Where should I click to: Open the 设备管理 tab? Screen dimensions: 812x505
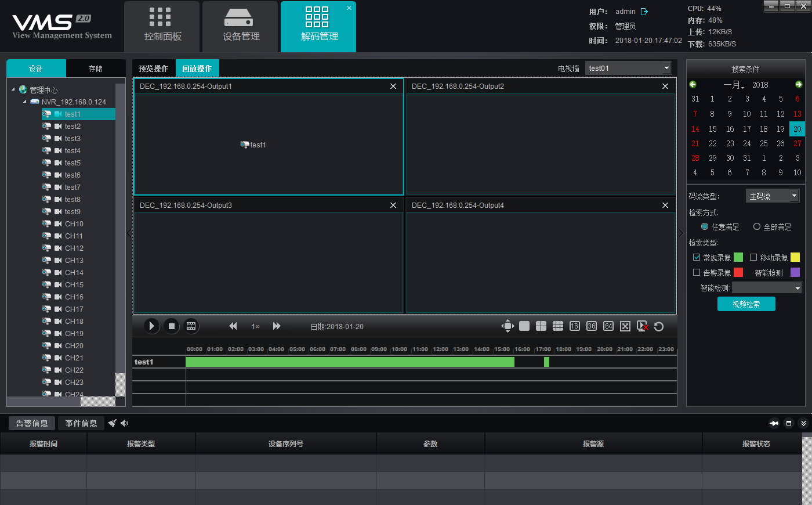coord(240,27)
